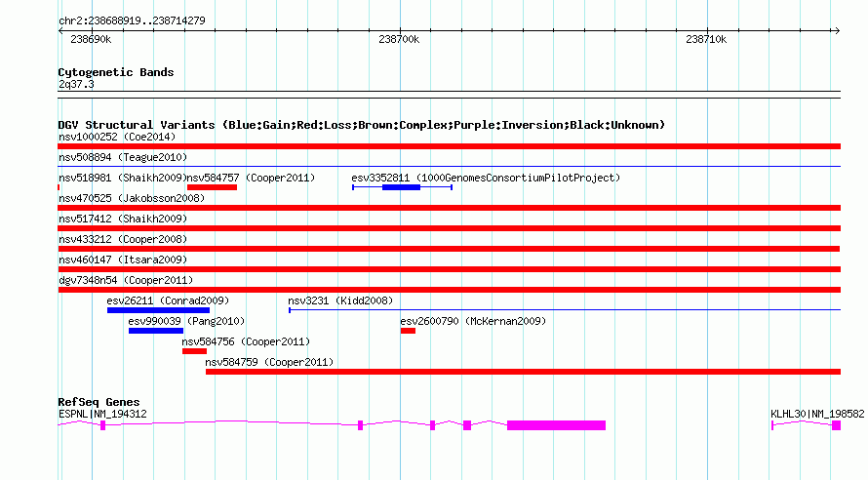Click the 238700k ruler tick label
This screenshot has width=868, height=480.
(399, 39)
